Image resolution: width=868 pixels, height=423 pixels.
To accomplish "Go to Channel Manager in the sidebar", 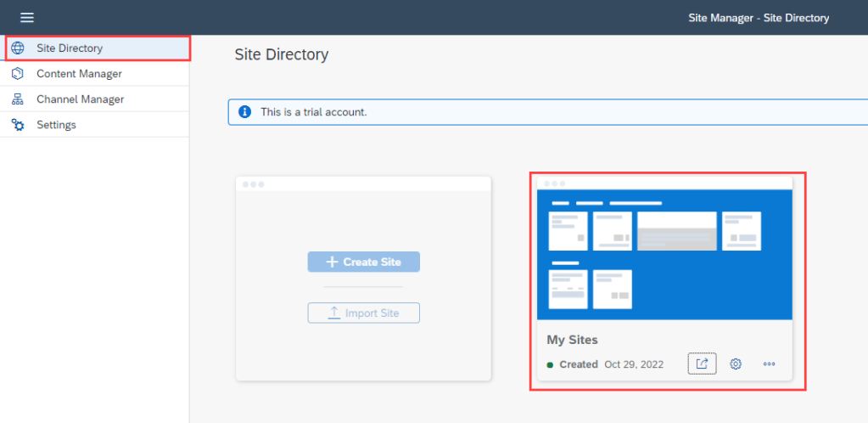I will (80, 99).
